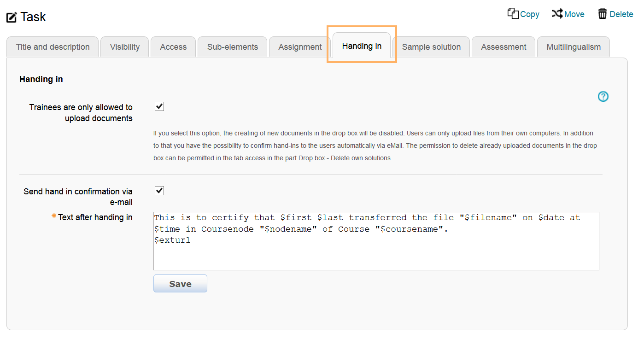Open the Assessment tab
644x344 pixels.
(503, 47)
